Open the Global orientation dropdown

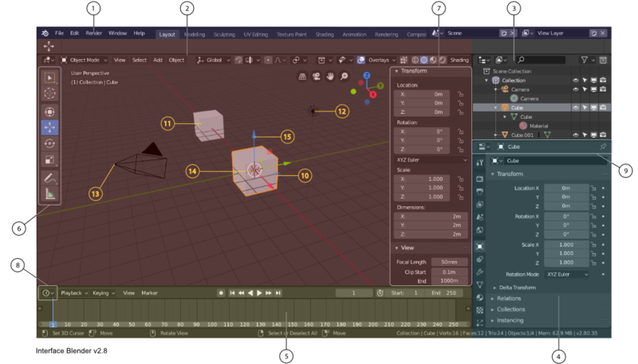click(x=213, y=60)
